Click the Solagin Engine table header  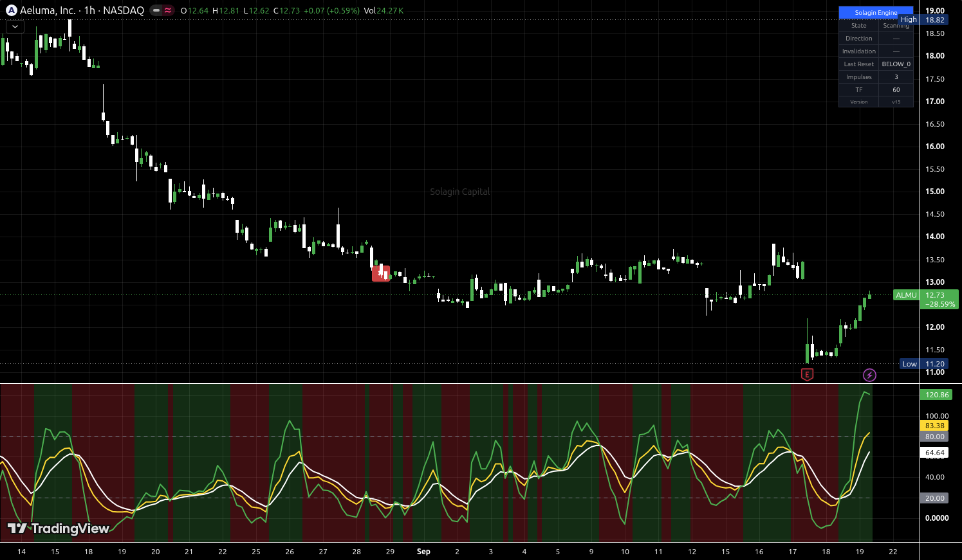876,12
